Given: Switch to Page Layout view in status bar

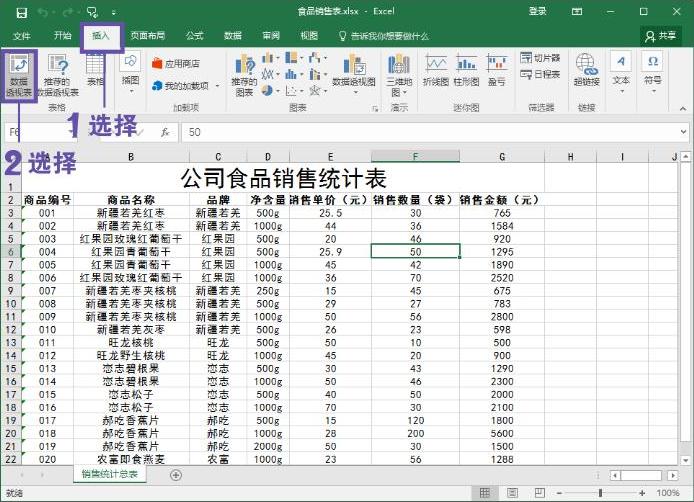Looking at the screenshot, I should 512,493.
